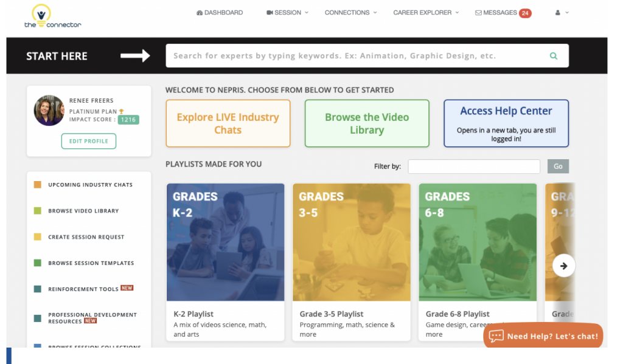The height and width of the screenshot is (364, 623).
Task: Open the Grades 6-8 playlist thumbnail
Action: 478,242
